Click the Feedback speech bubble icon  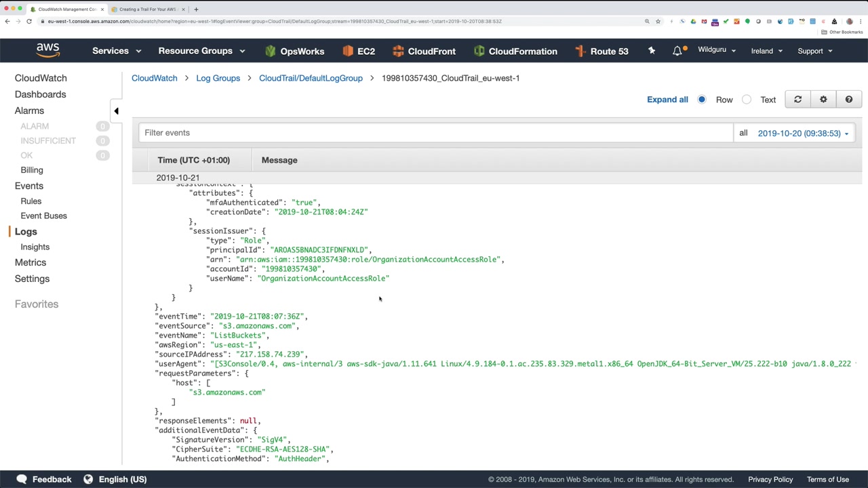[x=22, y=479]
